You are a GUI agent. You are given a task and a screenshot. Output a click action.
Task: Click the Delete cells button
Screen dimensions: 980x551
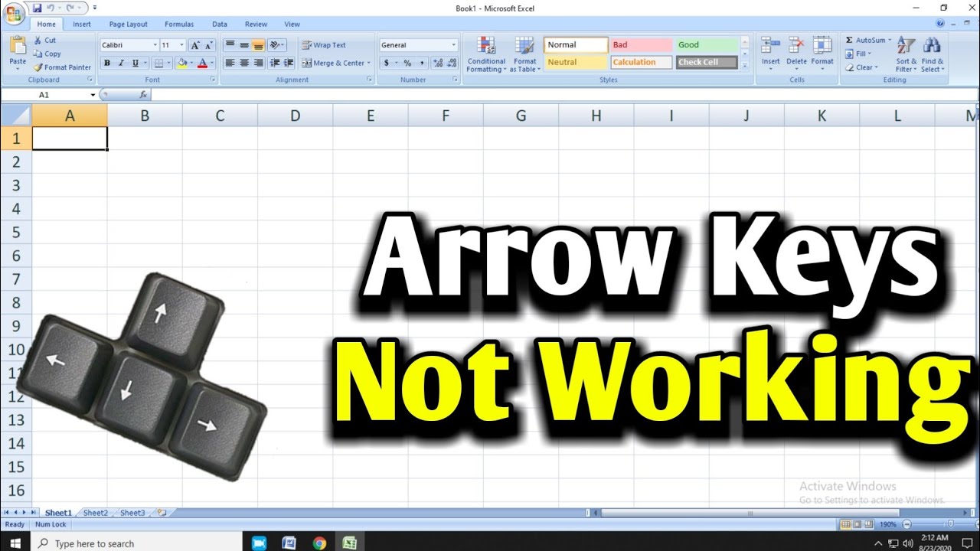click(x=796, y=54)
